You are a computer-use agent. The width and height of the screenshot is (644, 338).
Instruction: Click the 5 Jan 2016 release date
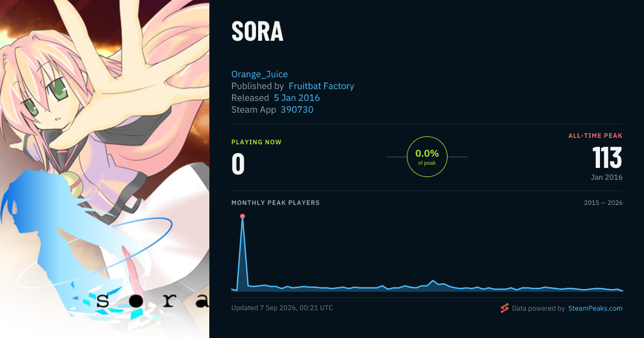click(x=297, y=98)
